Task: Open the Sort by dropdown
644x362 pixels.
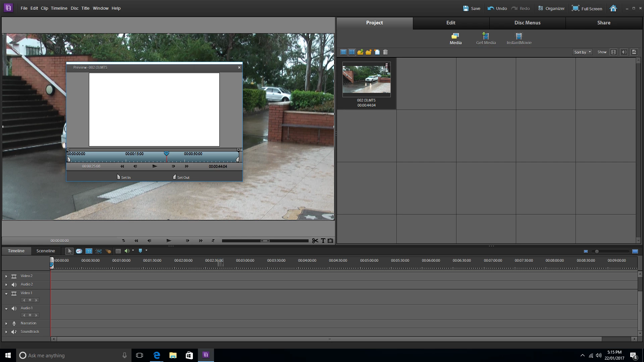Action: [582, 52]
